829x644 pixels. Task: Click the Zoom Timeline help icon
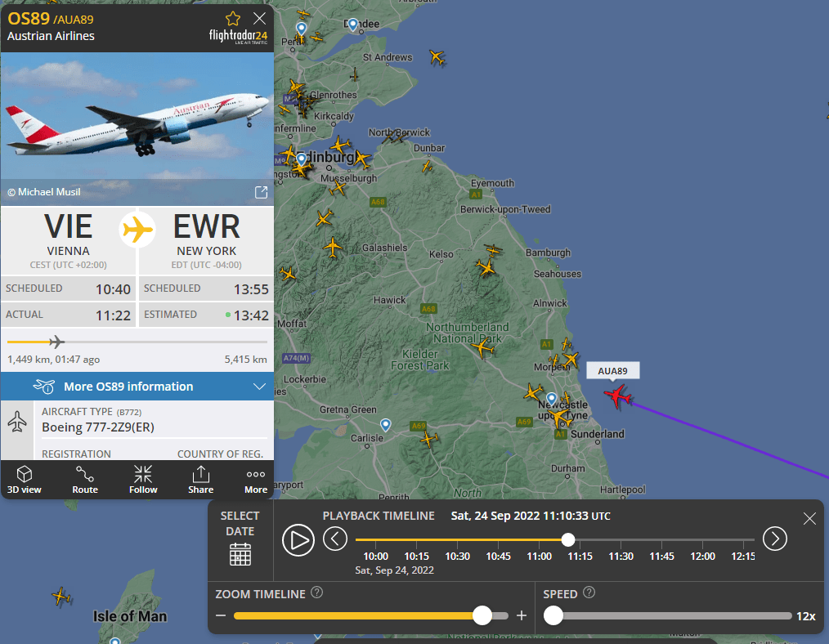pos(316,593)
